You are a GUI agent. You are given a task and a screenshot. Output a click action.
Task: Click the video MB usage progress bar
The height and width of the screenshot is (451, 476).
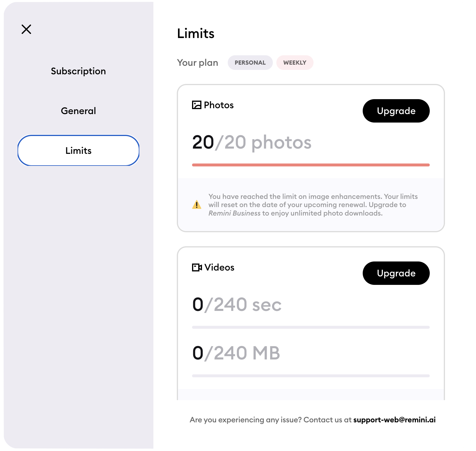tap(311, 376)
